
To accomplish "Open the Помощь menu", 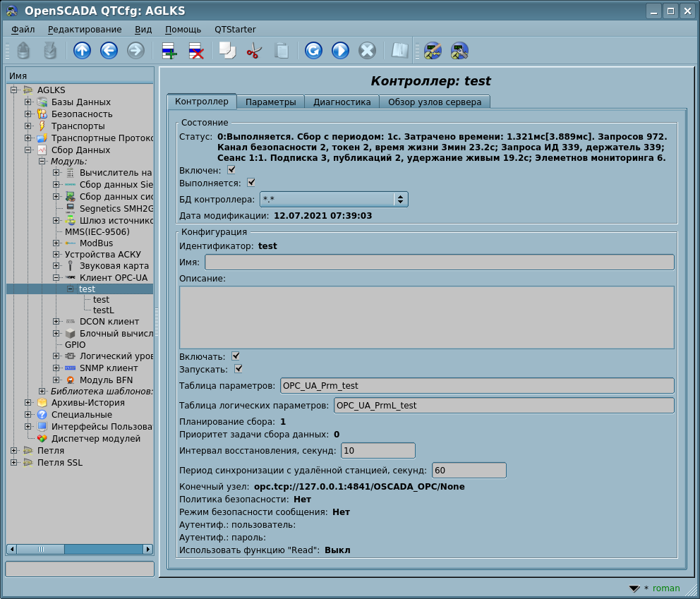I will [183, 30].
